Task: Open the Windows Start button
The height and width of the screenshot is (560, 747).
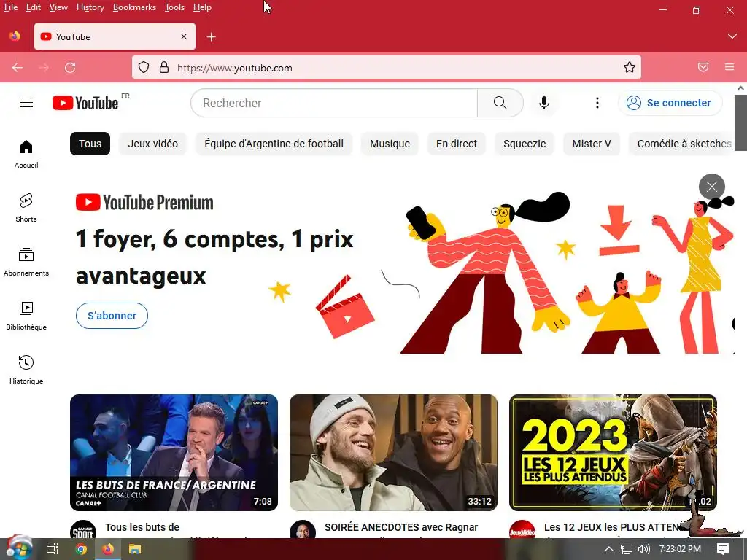Action: pyautogui.click(x=18, y=549)
